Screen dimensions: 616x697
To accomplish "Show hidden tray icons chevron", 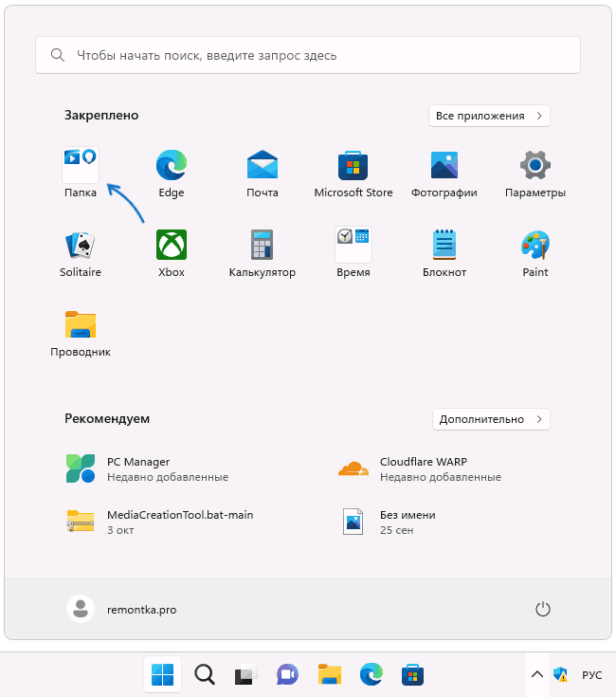I will (x=537, y=674).
